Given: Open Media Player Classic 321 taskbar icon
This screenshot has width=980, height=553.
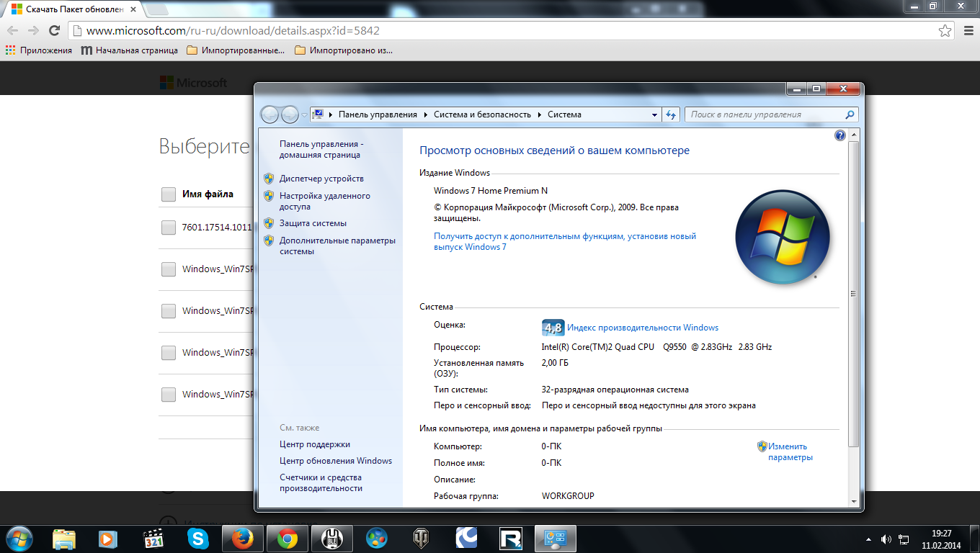Looking at the screenshot, I should (x=153, y=539).
